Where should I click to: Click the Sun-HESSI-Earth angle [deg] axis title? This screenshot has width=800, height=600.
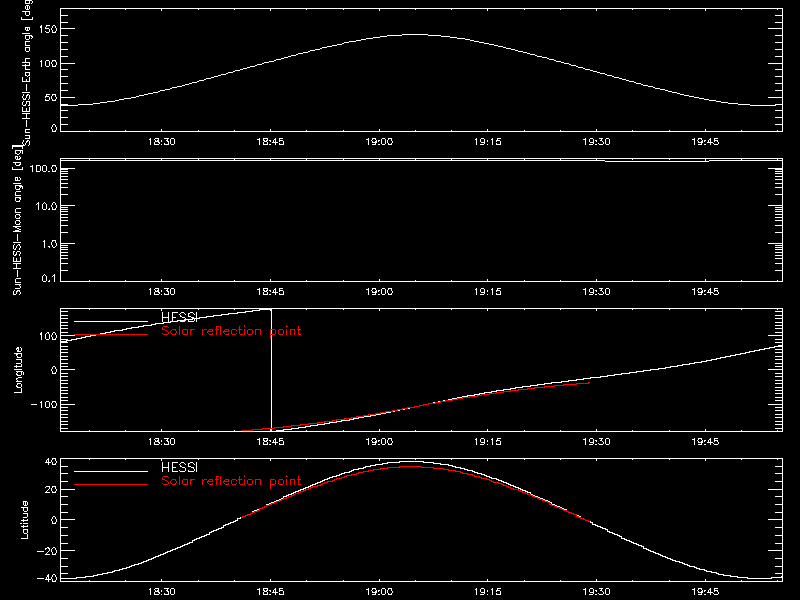(x=27, y=72)
